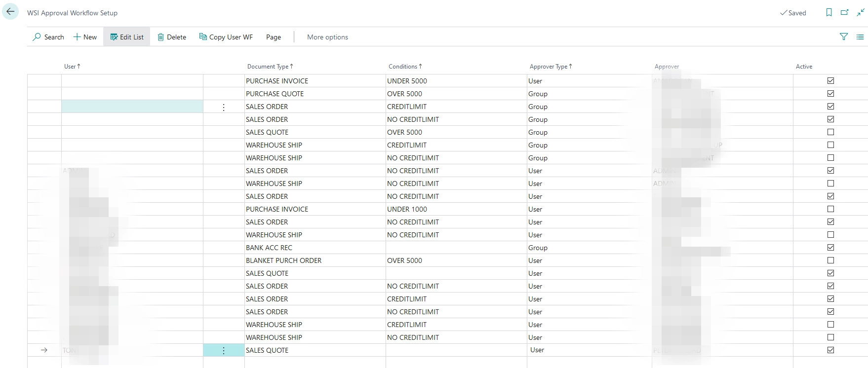Toggle Edit List mode
Image resolution: width=868 pixels, height=368 pixels.
point(127,37)
